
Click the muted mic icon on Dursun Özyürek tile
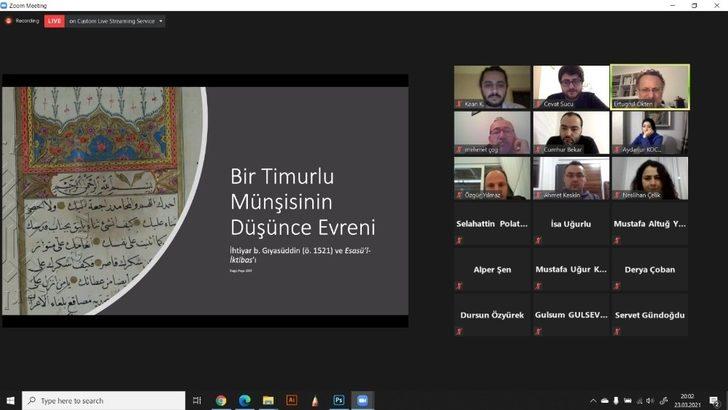459,331
